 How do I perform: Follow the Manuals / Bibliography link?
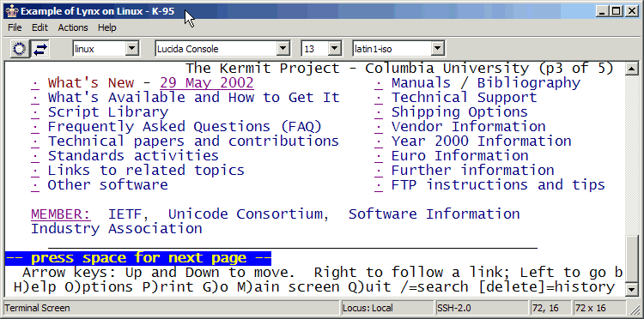click(485, 83)
